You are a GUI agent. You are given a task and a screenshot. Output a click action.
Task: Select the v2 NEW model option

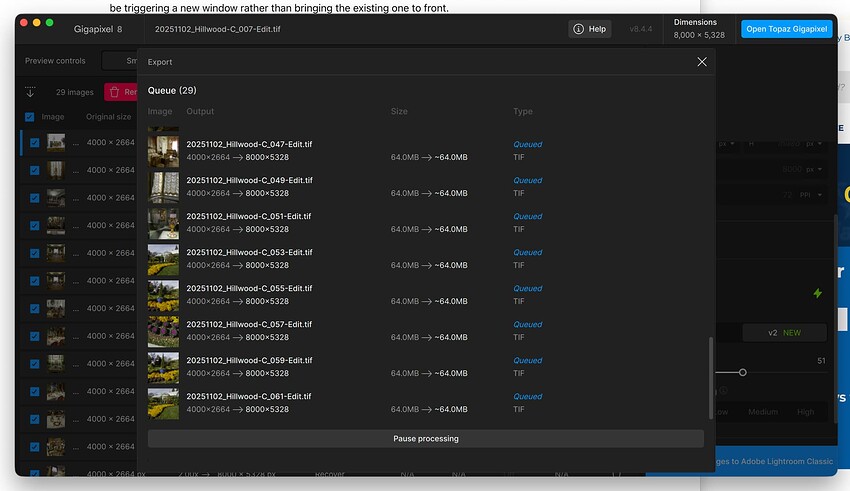pos(784,333)
